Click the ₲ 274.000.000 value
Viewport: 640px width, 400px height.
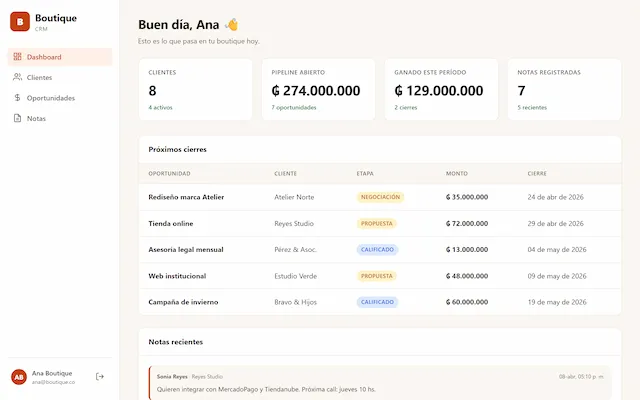[316, 91]
